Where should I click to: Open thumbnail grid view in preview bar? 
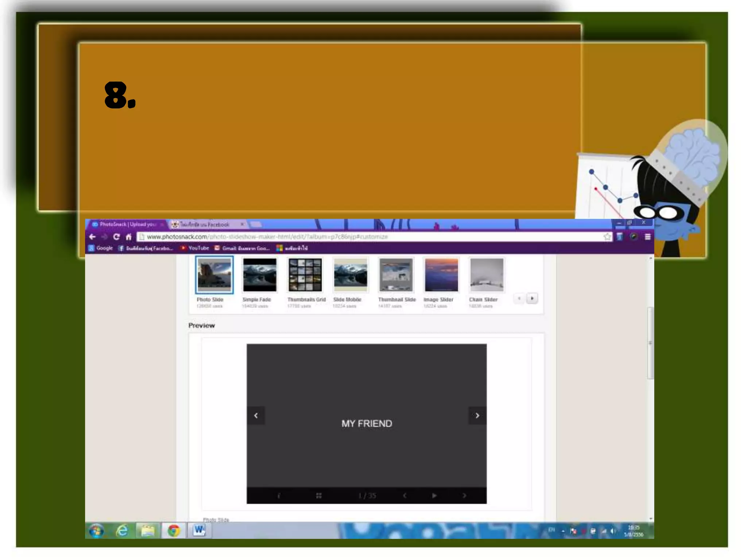318,495
